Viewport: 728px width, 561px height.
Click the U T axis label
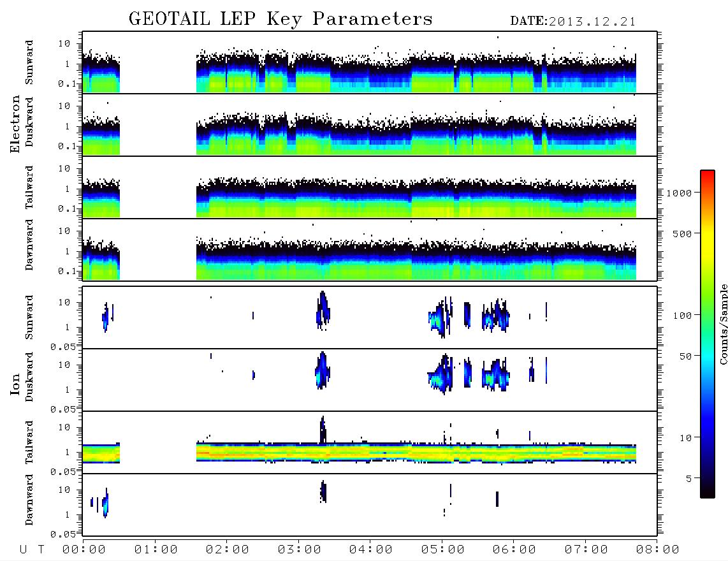(x=32, y=550)
